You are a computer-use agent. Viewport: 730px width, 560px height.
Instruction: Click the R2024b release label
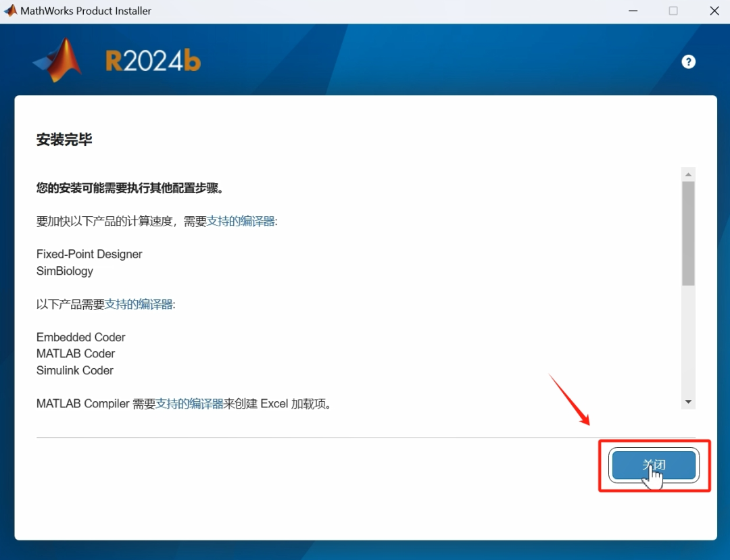[153, 61]
